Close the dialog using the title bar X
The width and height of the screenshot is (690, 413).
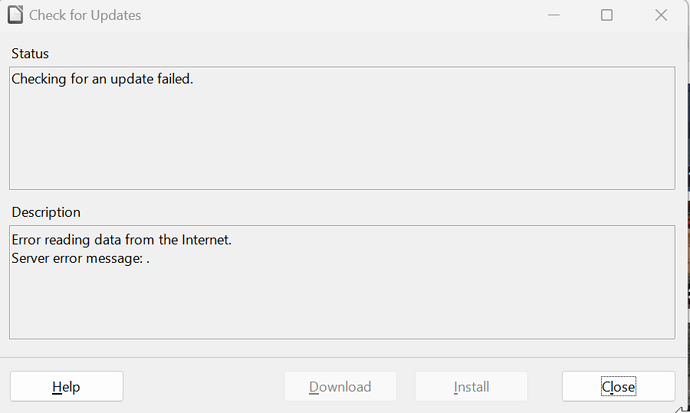661,15
